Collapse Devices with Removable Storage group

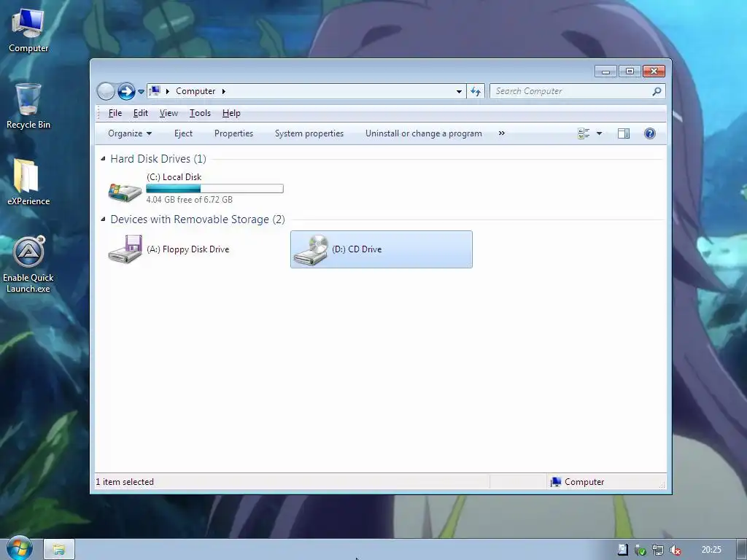point(103,219)
